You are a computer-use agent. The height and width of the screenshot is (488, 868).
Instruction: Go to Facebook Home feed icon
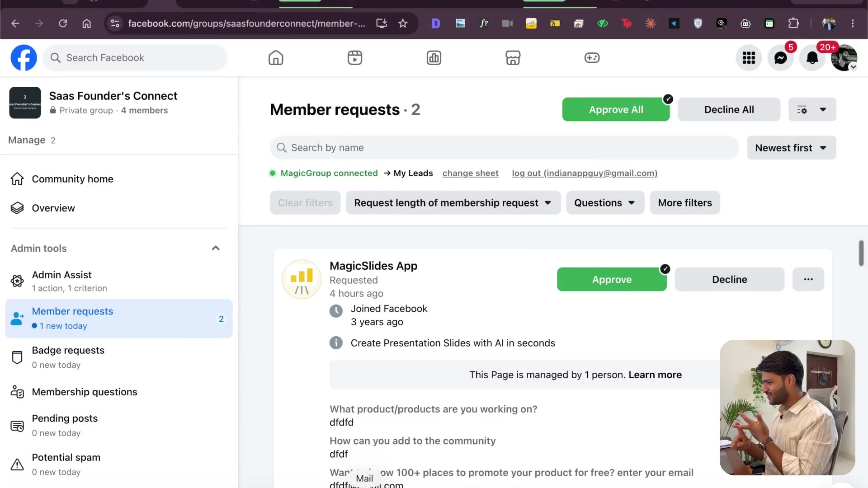click(x=276, y=58)
